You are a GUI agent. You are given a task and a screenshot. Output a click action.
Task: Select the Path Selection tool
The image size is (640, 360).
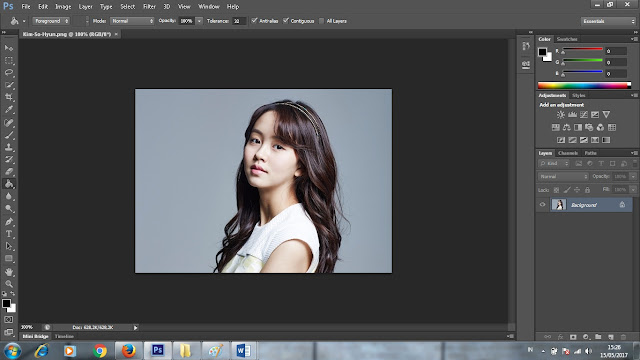(9, 246)
